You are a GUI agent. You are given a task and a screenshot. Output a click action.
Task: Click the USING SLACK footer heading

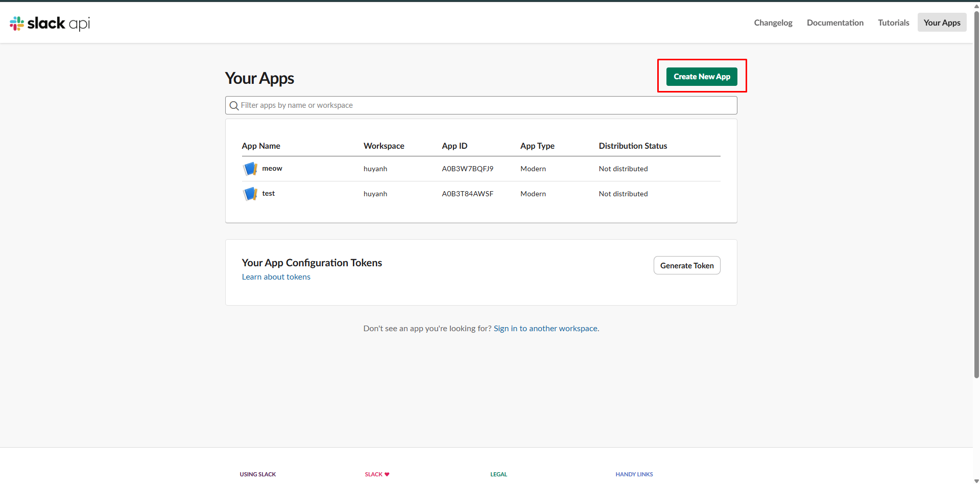[258, 474]
